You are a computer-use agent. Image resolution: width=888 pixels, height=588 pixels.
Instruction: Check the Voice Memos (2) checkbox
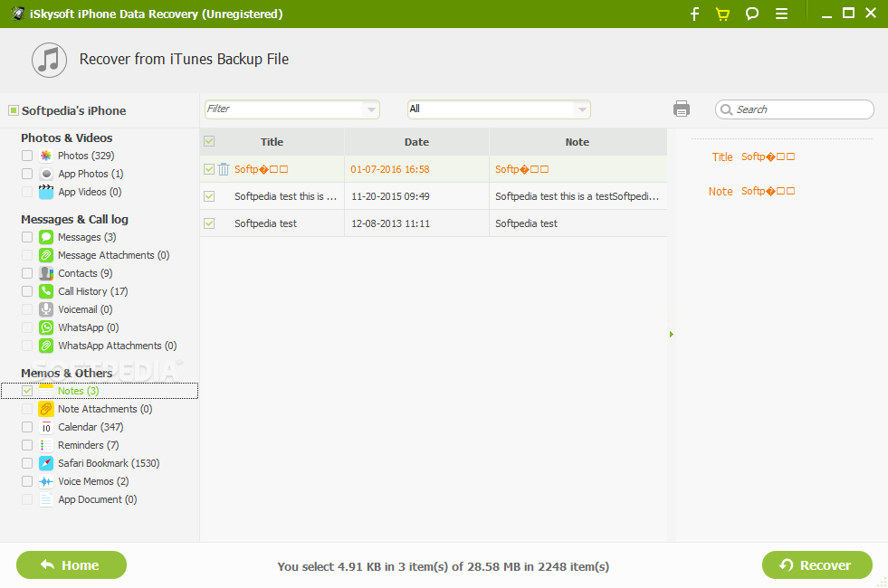click(x=26, y=481)
